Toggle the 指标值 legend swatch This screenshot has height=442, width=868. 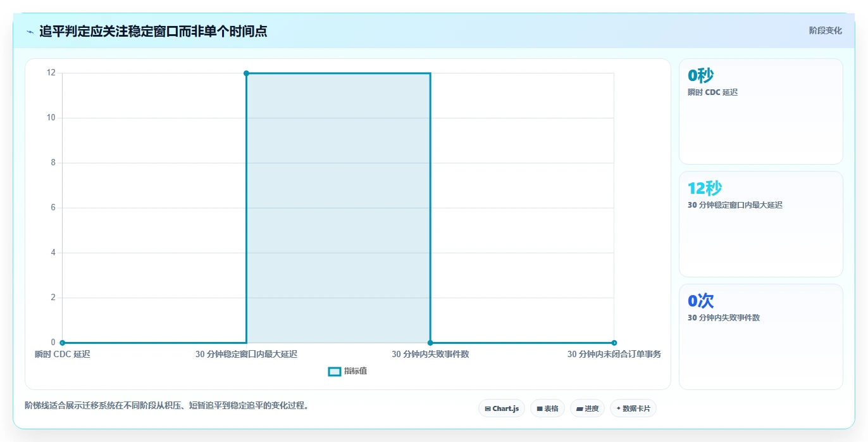(335, 371)
